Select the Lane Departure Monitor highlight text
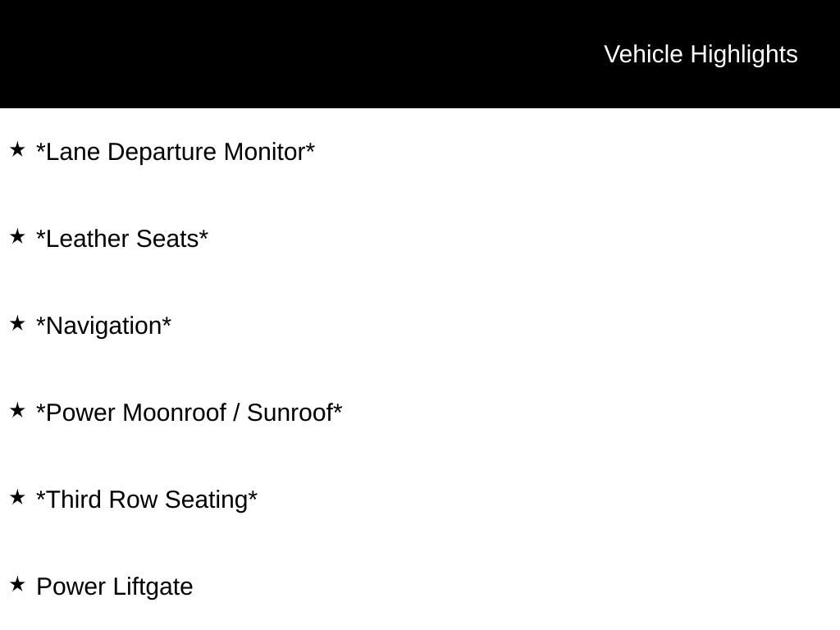This screenshot has height=630, width=840. click(x=176, y=152)
